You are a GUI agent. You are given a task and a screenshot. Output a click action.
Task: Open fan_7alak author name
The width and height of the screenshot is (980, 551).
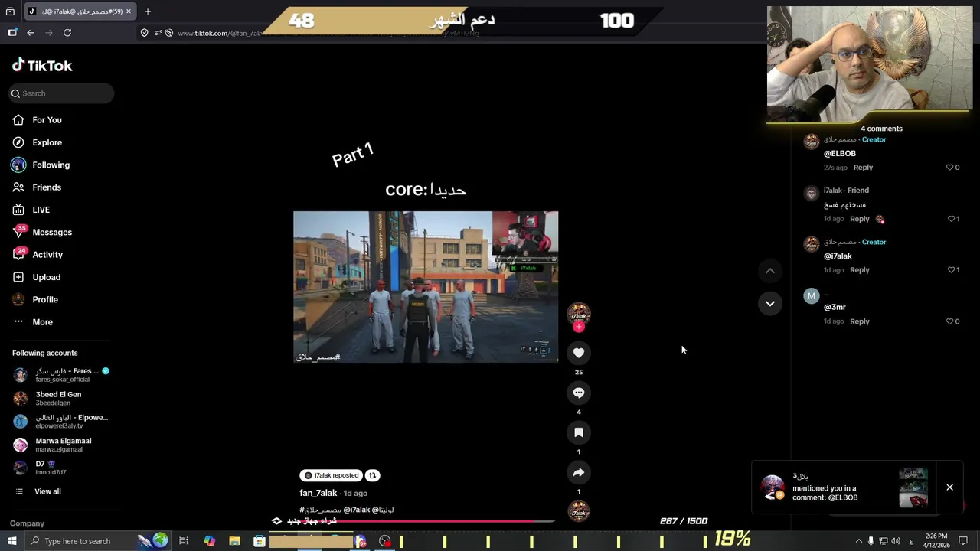318,493
